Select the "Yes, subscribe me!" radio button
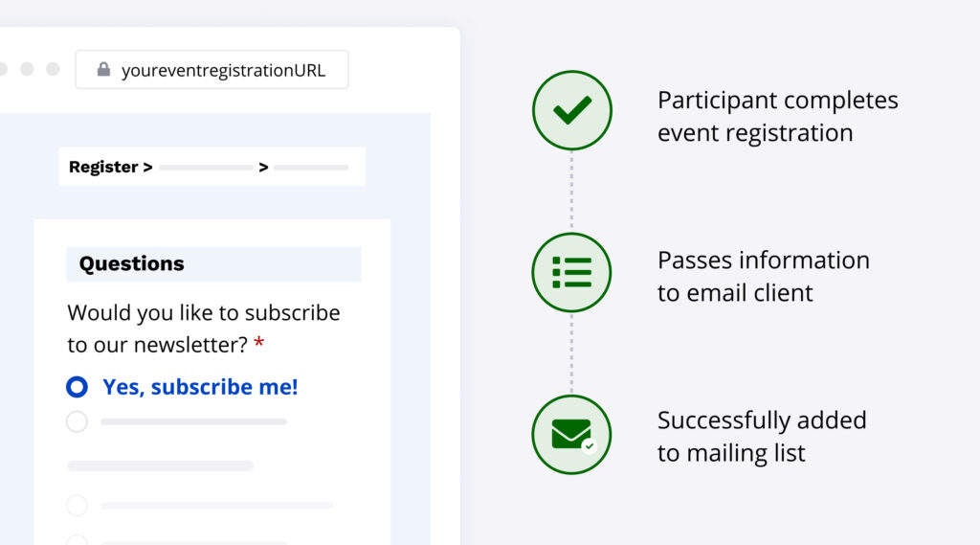The width and height of the screenshot is (980, 545). click(x=77, y=387)
